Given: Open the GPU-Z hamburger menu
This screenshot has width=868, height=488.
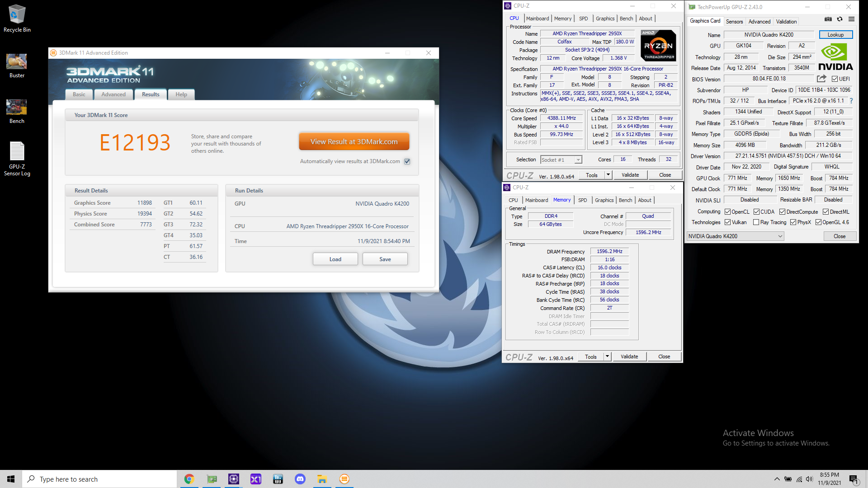Looking at the screenshot, I should pyautogui.click(x=851, y=19).
